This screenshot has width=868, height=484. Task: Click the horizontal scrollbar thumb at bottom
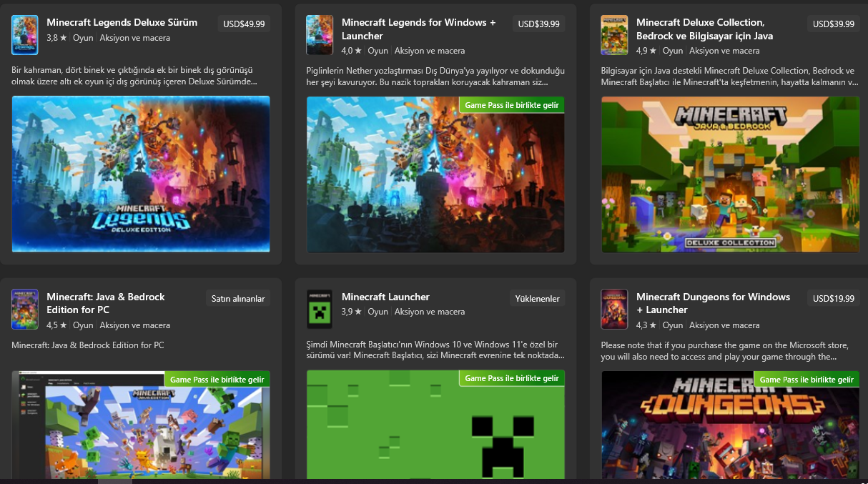[115, 481]
